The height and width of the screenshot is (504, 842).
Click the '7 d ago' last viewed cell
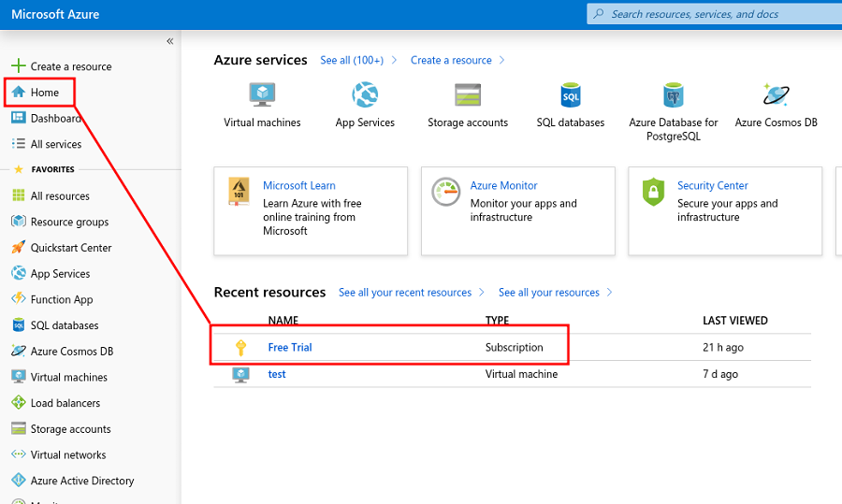tap(720, 374)
